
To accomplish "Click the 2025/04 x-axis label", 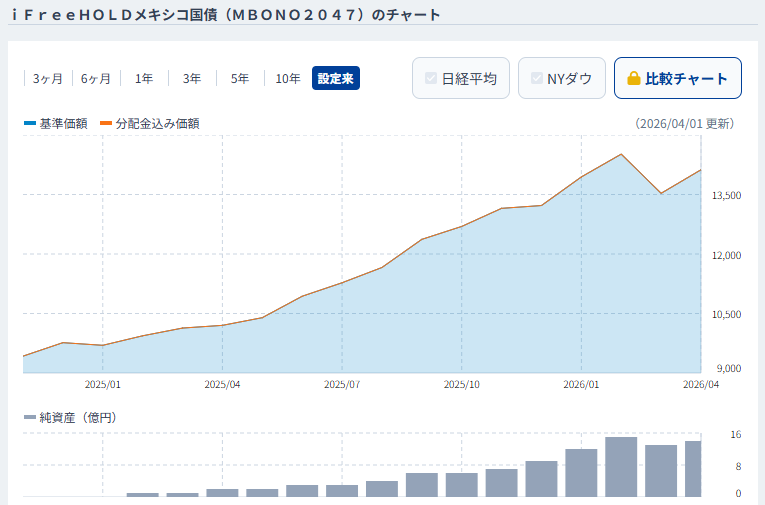I will point(222,384).
